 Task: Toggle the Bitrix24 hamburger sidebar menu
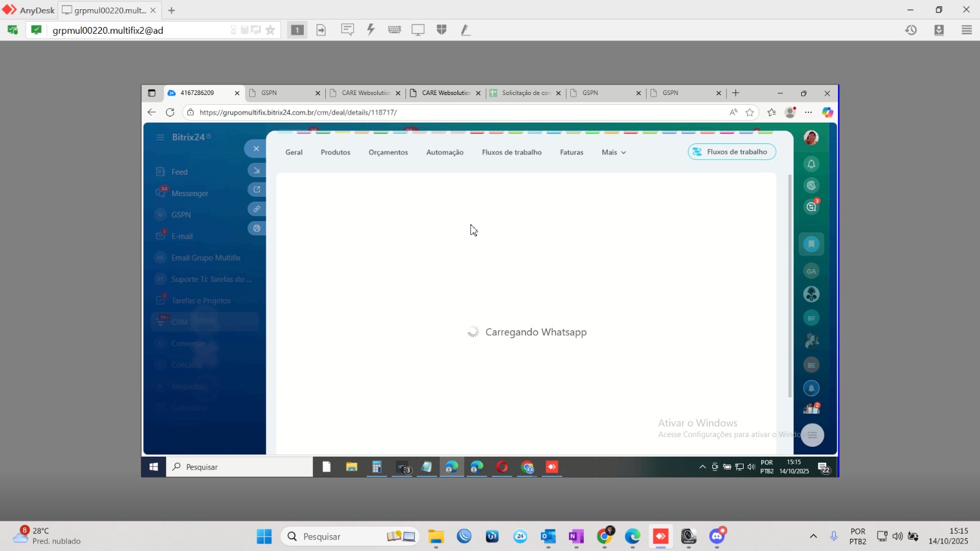[x=160, y=137]
